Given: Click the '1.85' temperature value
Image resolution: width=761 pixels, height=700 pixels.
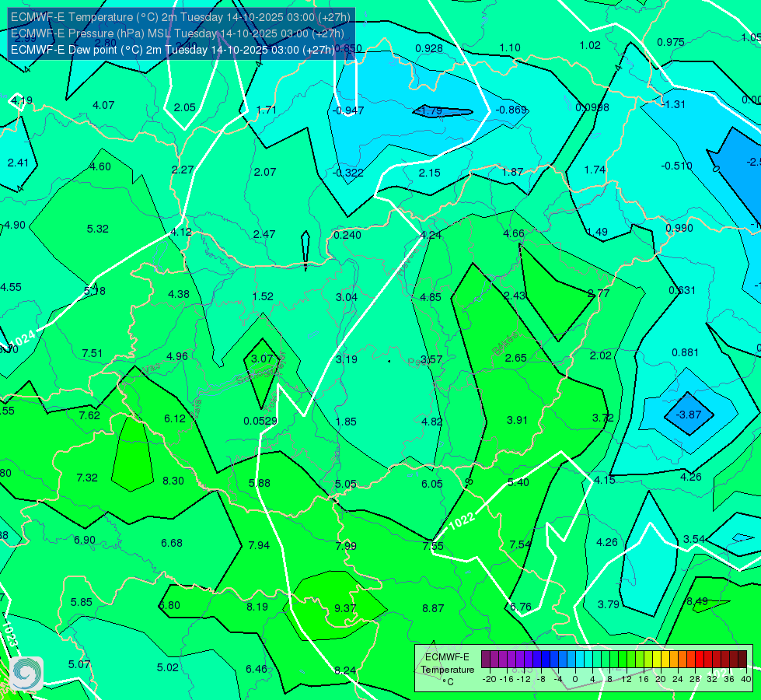Looking at the screenshot, I should 346,422.
